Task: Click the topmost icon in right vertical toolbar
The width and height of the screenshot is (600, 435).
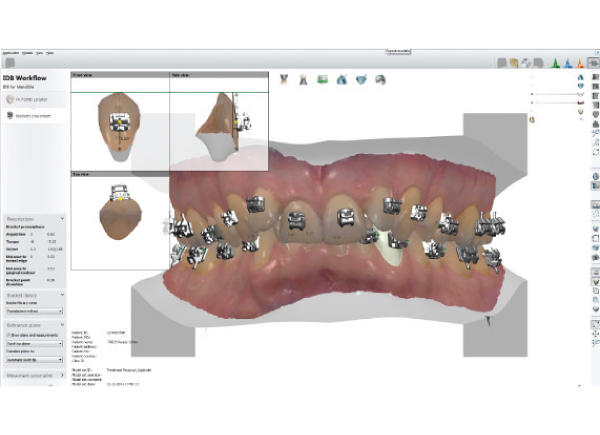Action: click(595, 77)
